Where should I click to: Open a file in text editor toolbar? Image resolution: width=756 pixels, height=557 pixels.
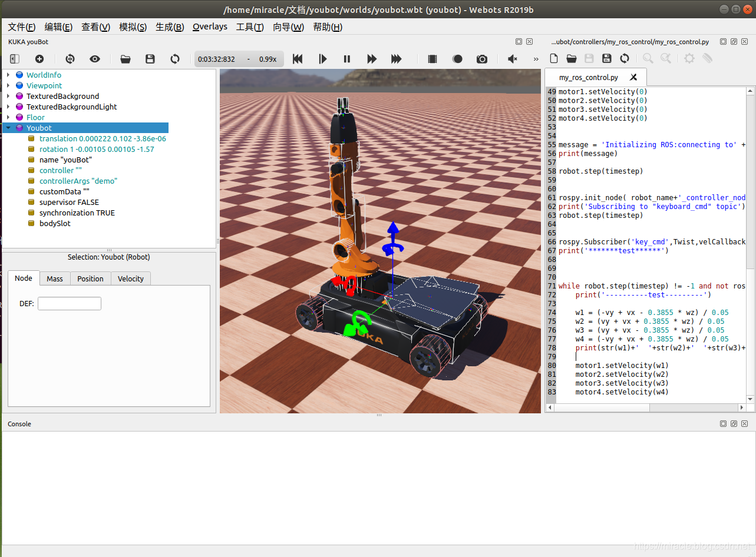pos(572,58)
